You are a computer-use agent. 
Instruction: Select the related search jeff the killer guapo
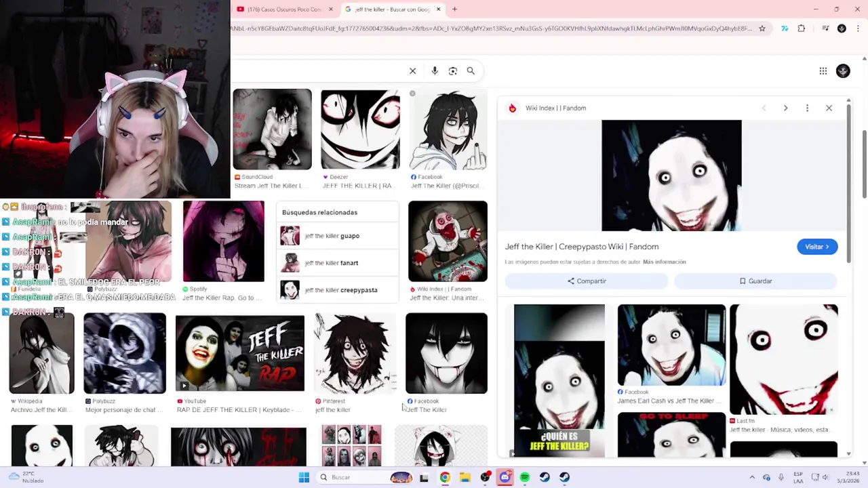click(x=339, y=236)
